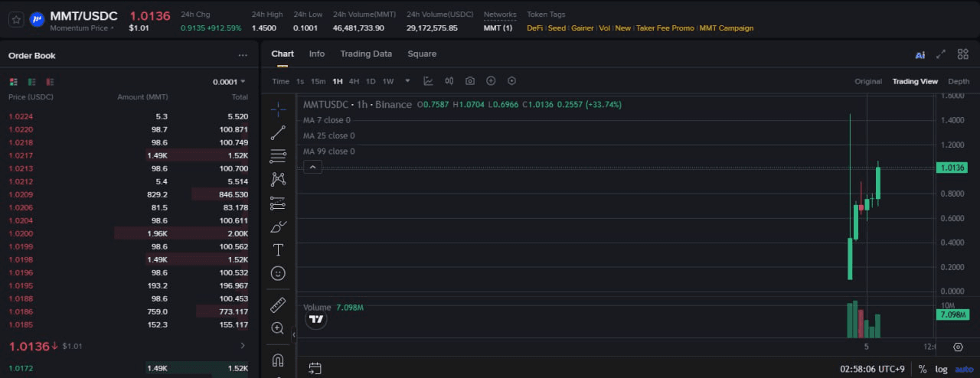
Task: Open chart settings circle icon
Action: [511, 81]
